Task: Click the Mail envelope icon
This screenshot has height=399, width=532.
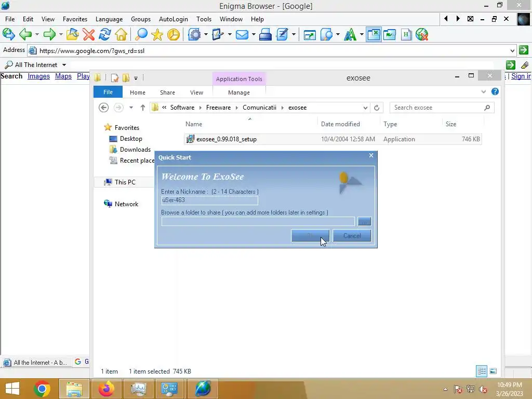Action: (242, 34)
